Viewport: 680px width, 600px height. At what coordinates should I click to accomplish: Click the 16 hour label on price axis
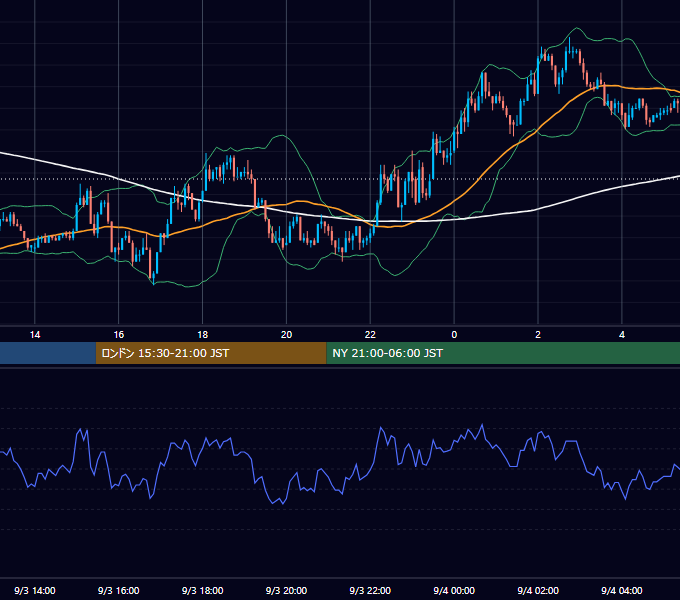pyautogui.click(x=118, y=335)
